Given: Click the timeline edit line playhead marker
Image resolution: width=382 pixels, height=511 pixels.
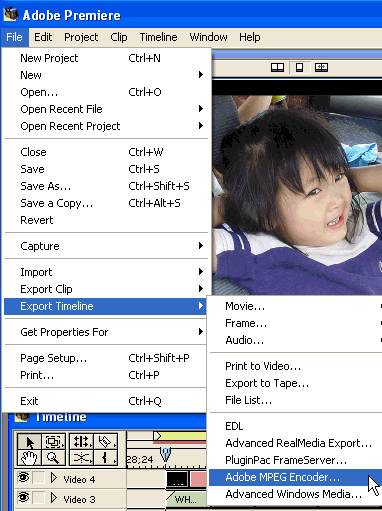Looking at the screenshot, I should [166, 454].
